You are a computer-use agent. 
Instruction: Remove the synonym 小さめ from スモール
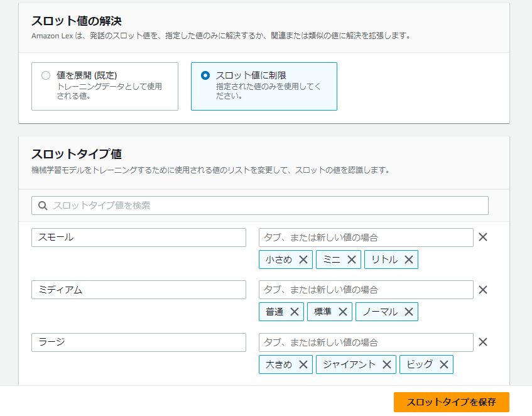click(302, 259)
